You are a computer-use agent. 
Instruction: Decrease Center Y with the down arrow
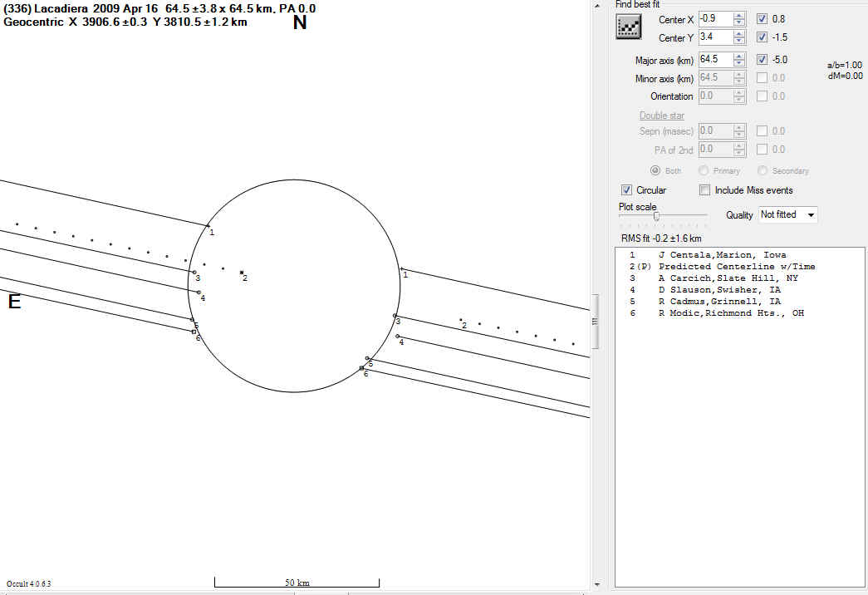click(x=739, y=41)
